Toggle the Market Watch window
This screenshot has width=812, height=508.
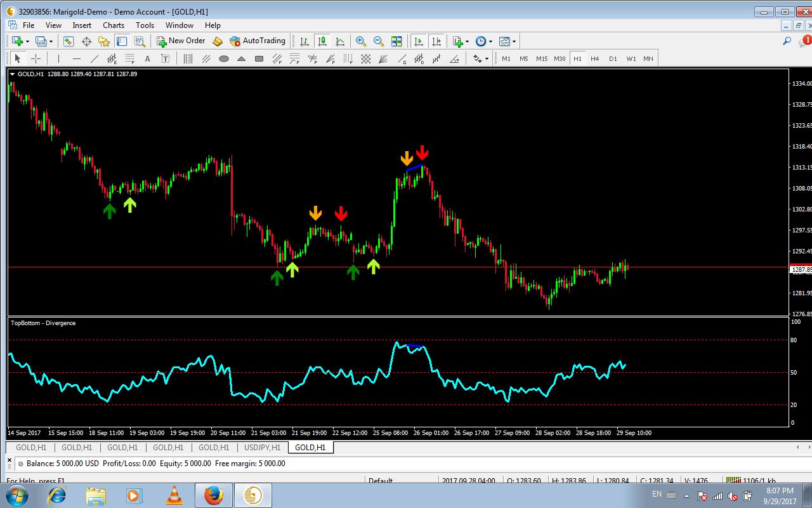tap(69, 41)
